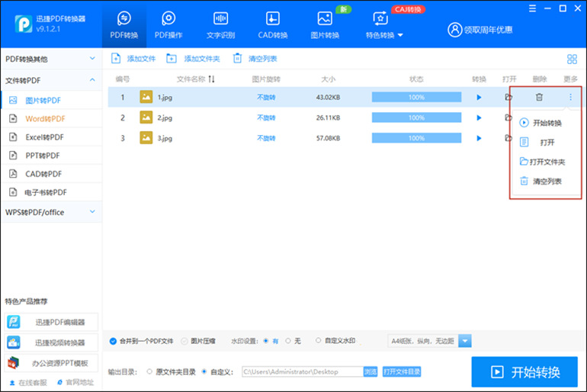The image size is (587, 392).
Task: Toggle 合并到一个PDF文件 option
Action: click(141, 341)
